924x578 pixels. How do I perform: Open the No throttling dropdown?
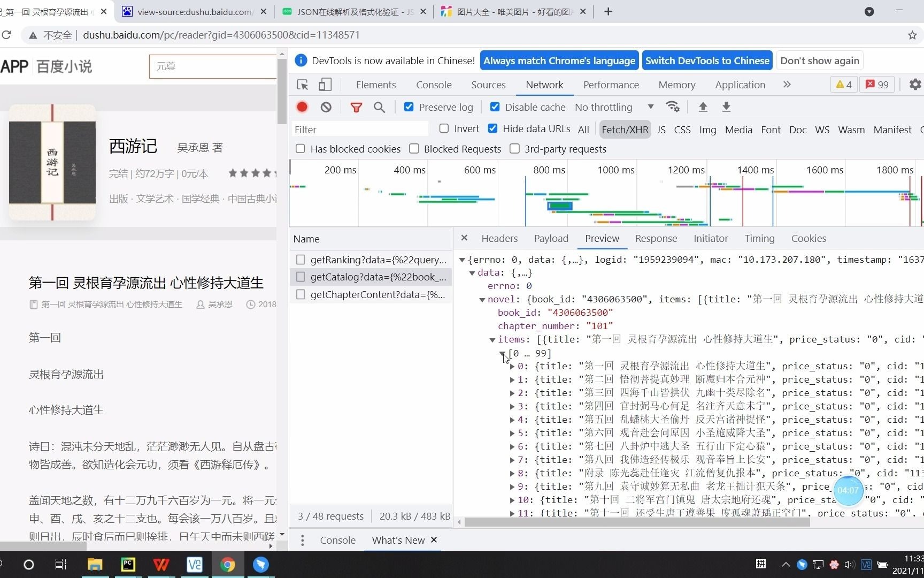point(614,107)
